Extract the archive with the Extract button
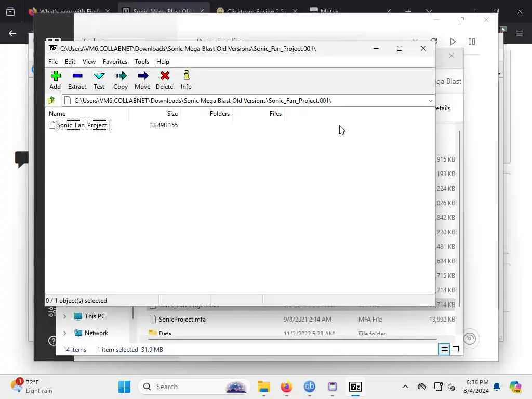Image resolution: width=532 pixels, height=399 pixels. pyautogui.click(x=77, y=80)
